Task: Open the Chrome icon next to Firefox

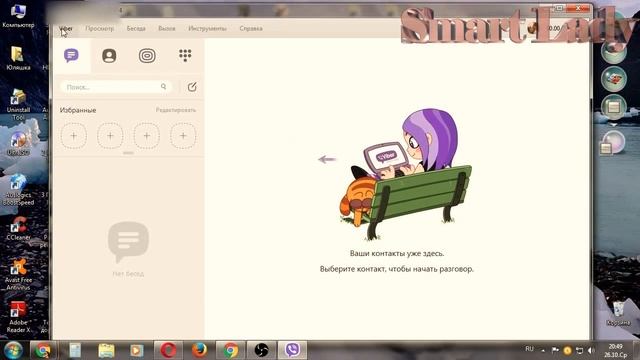Action: click(x=230, y=350)
